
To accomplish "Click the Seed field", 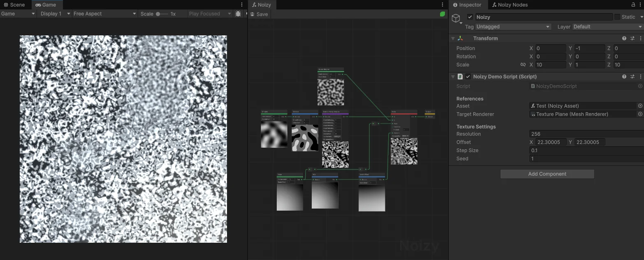I will pos(586,158).
